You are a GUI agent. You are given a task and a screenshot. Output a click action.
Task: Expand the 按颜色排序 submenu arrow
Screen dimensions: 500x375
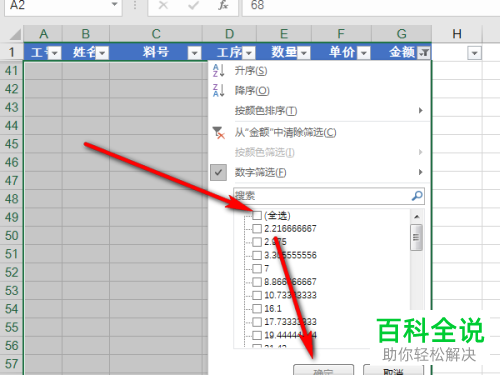[x=421, y=110]
